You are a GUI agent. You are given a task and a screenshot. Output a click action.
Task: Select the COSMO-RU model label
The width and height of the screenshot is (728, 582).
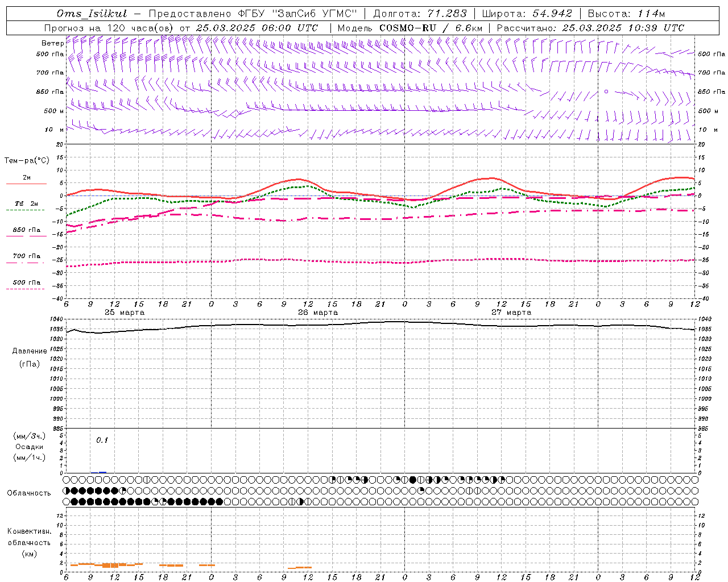(x=407, y=28)
